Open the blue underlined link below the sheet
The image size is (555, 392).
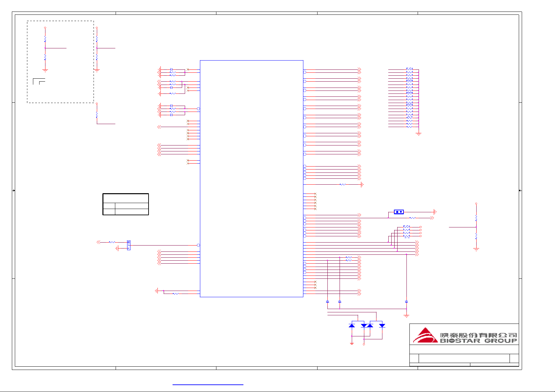pos(208,384)
